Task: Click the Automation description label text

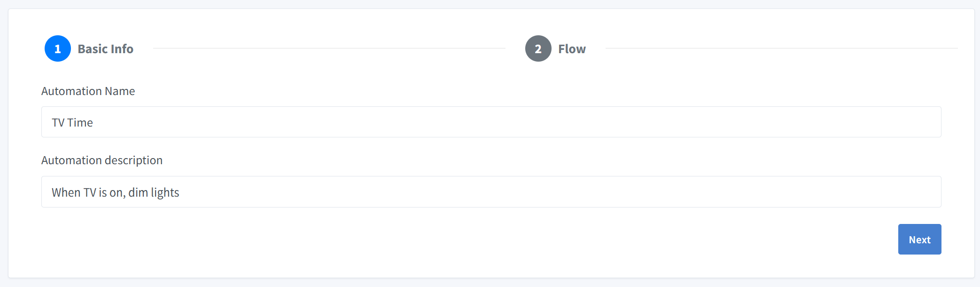Action: click(x=102, y=160)
